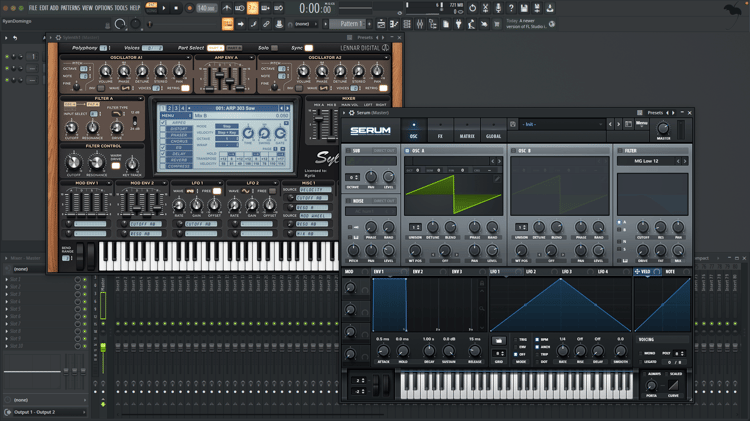Click the undo history clock icon
This screenshot has width=750, height=421.
[472, 8]
